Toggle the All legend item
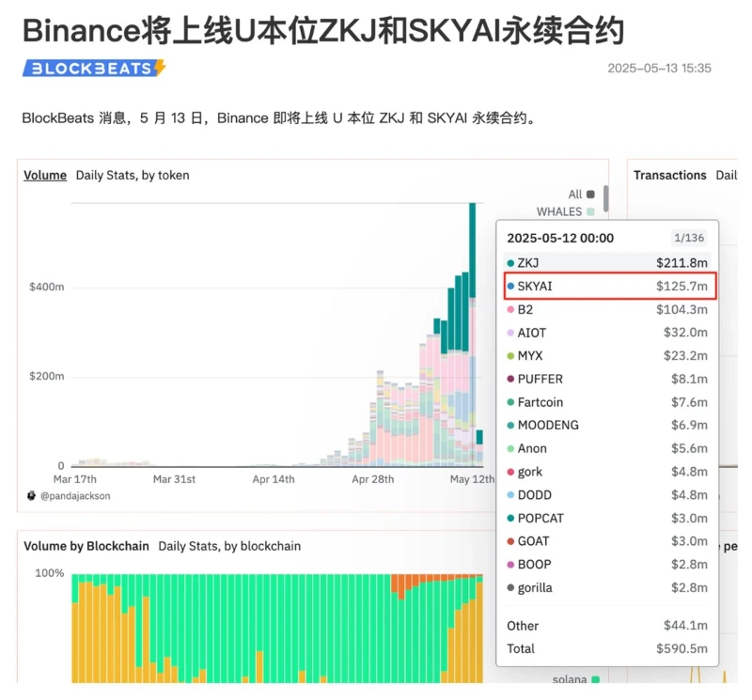Screen dimensions: 752x700 click(581, 194)
